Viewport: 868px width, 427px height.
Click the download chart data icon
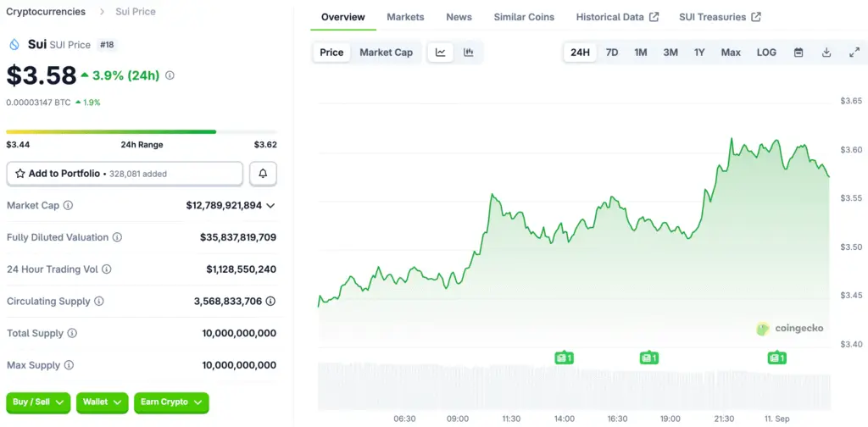coord(826,53)
